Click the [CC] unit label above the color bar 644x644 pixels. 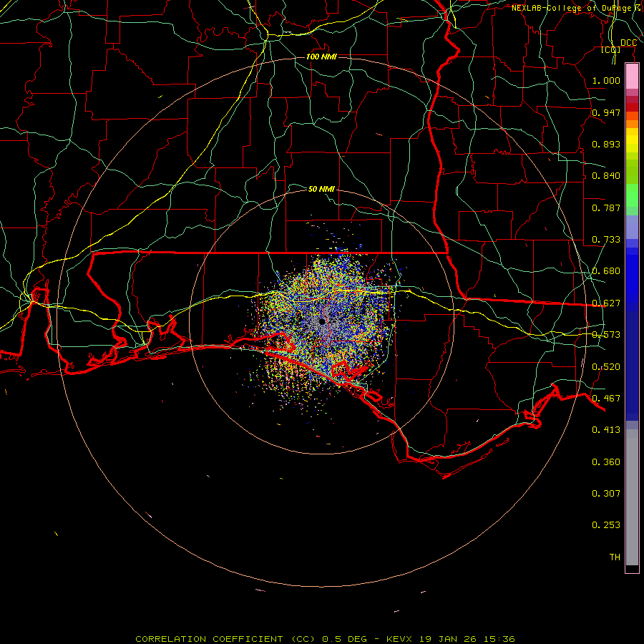[611, 49]
